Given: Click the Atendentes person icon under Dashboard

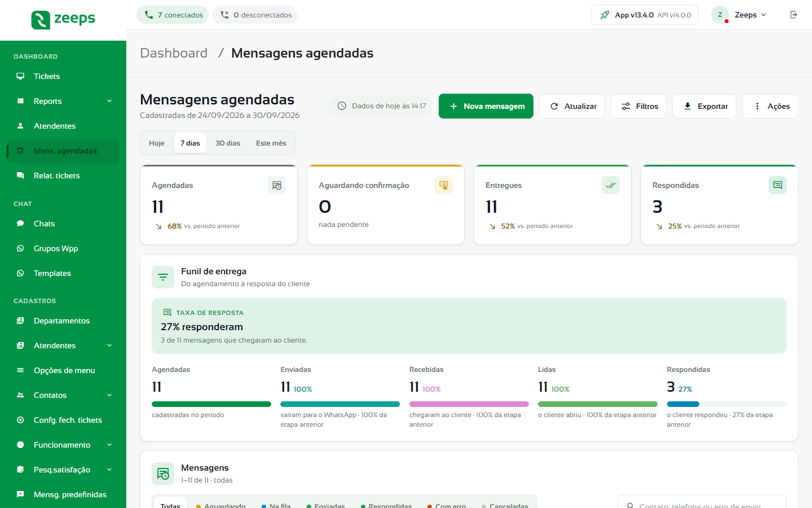Looking at the screenshot, I should point(20,126).
